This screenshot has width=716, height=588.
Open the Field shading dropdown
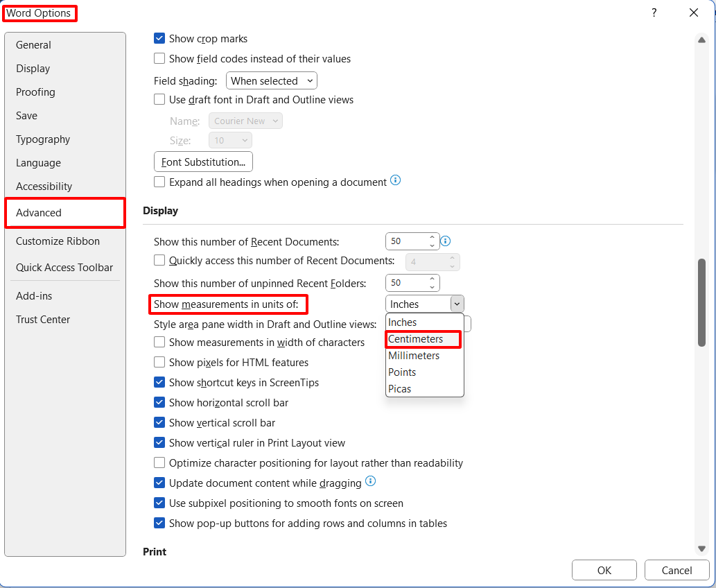point(271,81)
